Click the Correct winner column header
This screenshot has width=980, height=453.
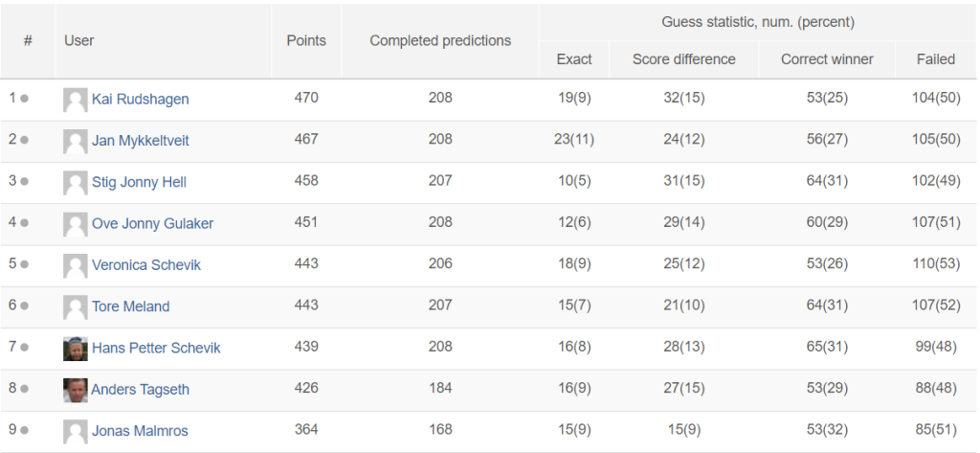click(x=827, y=59)
